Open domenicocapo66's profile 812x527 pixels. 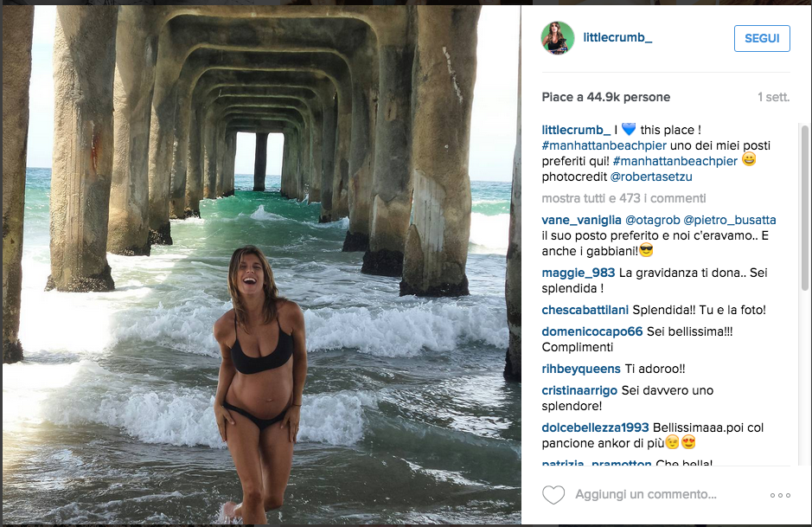(x=591, y=331)
